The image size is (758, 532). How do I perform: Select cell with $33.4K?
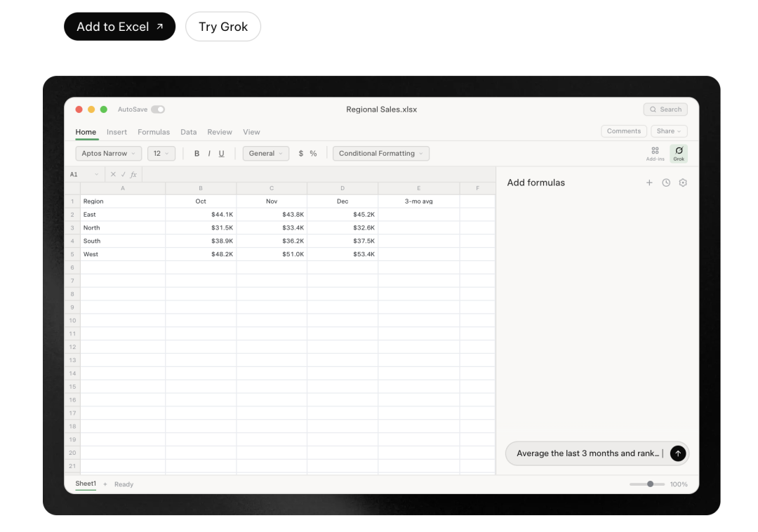pos(272,227)
